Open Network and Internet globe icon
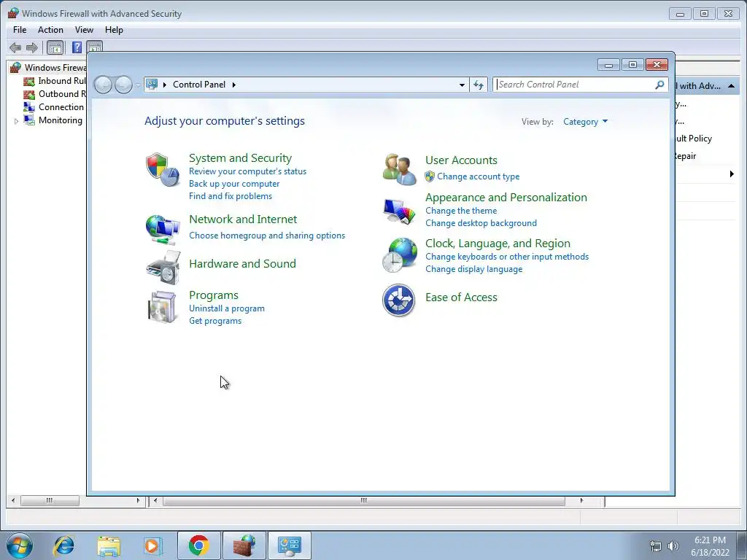The image size is (747, 560). 163,229
